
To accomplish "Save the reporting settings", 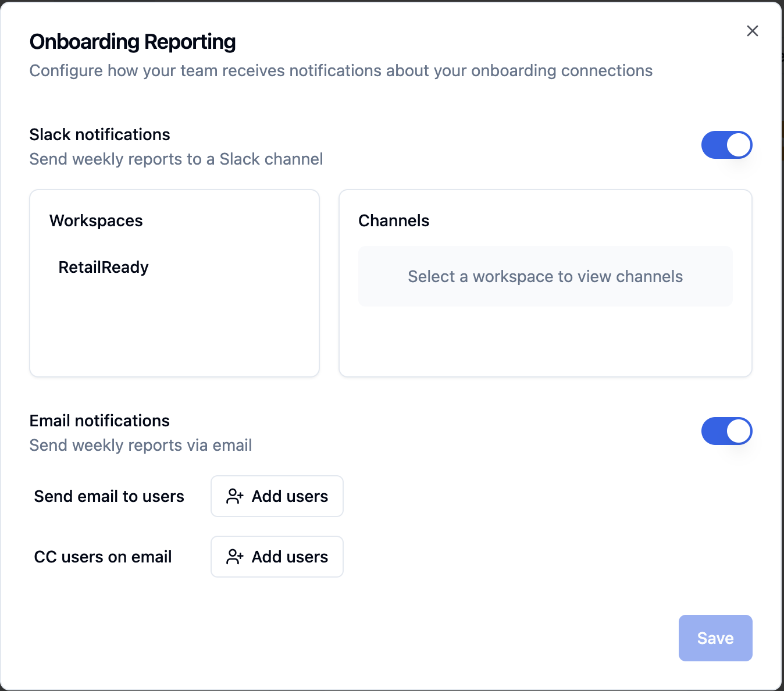I will click(715, 638).
